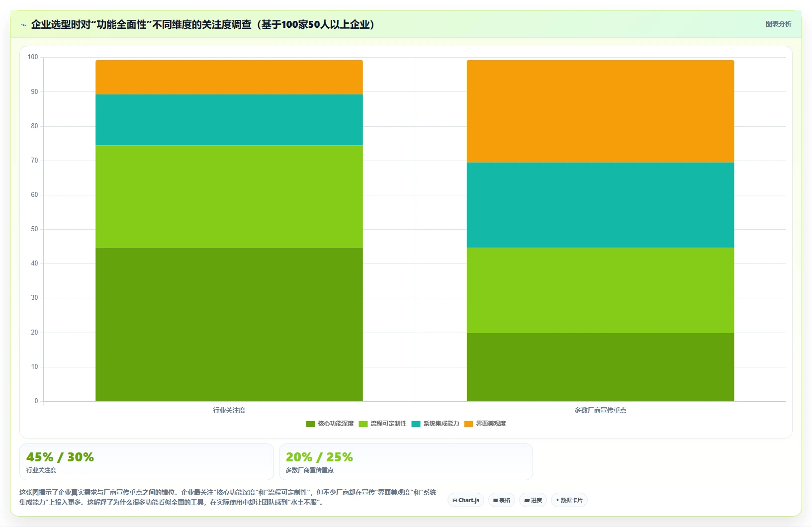Toggle the 系统集成能力 legend color swatch
This screenshot has width=812, height=527.
pyautogui.click(x=416, y=424)
